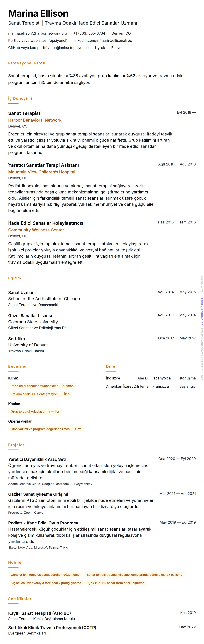Image resolution: width=204 pixels, height=644 pixels.
Task: Click the Yaratıcı Dayanıklılık Araç Seti project title
Action: click(x=37, y=459)
